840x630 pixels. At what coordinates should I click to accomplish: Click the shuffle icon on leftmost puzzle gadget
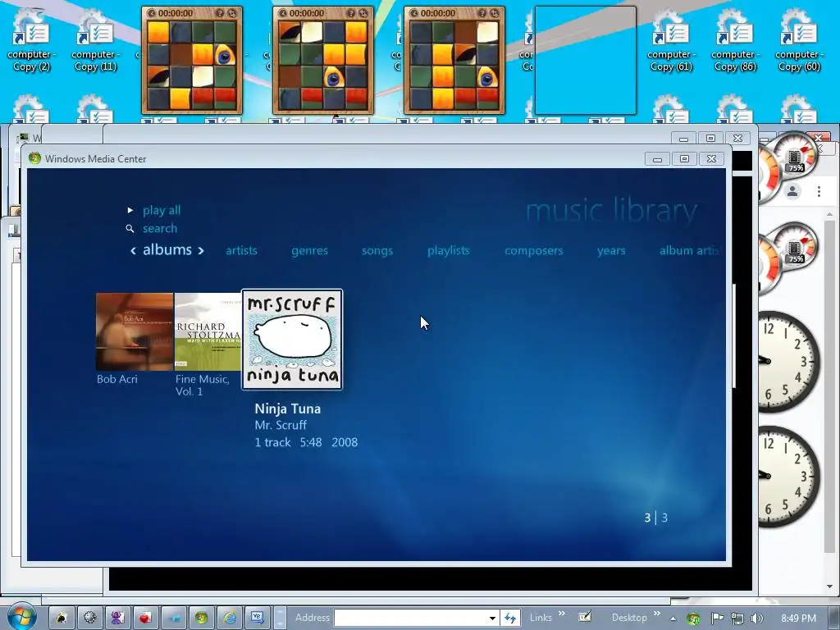232,13
